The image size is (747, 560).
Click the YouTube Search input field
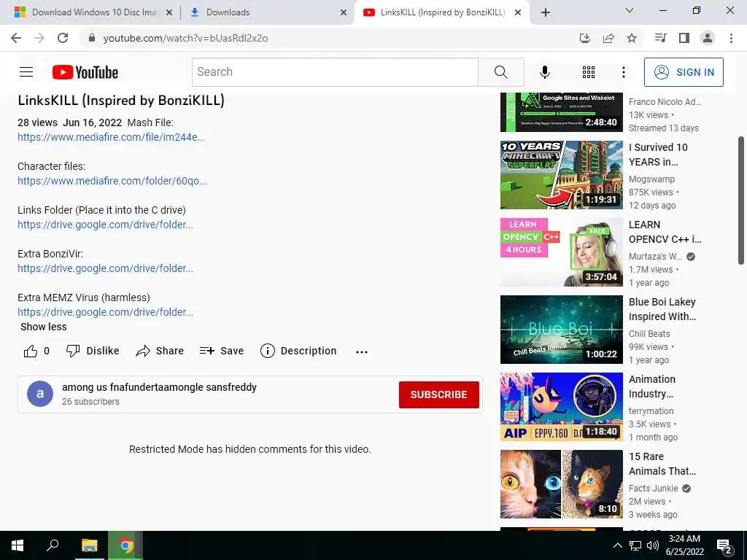click(x=335, y=72)
